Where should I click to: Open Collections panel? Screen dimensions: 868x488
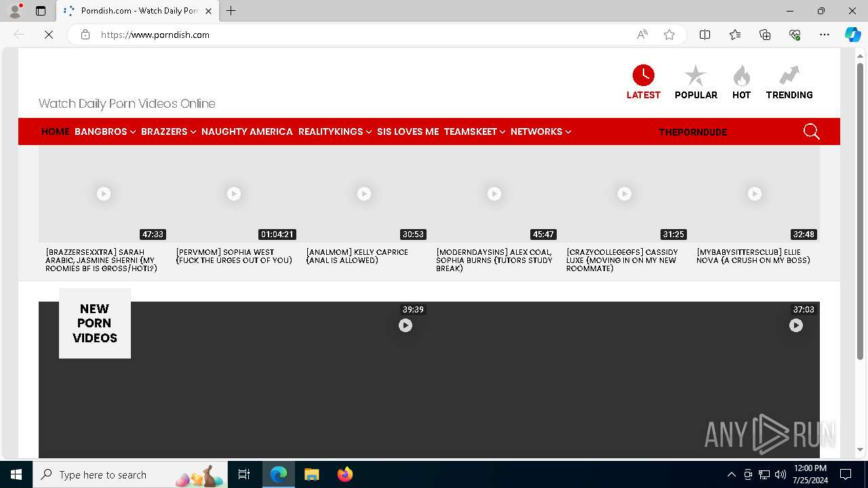765,35
